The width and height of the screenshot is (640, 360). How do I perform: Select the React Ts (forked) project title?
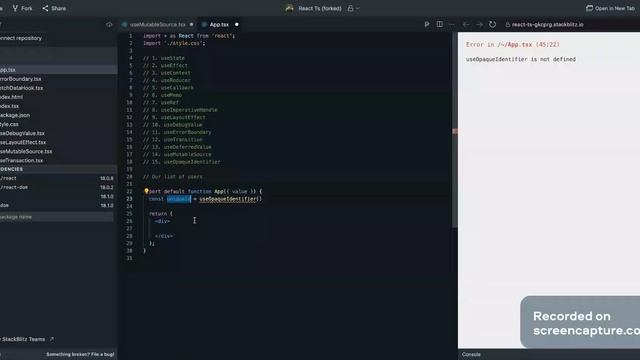pyautogui.click(x=320, y=8)
